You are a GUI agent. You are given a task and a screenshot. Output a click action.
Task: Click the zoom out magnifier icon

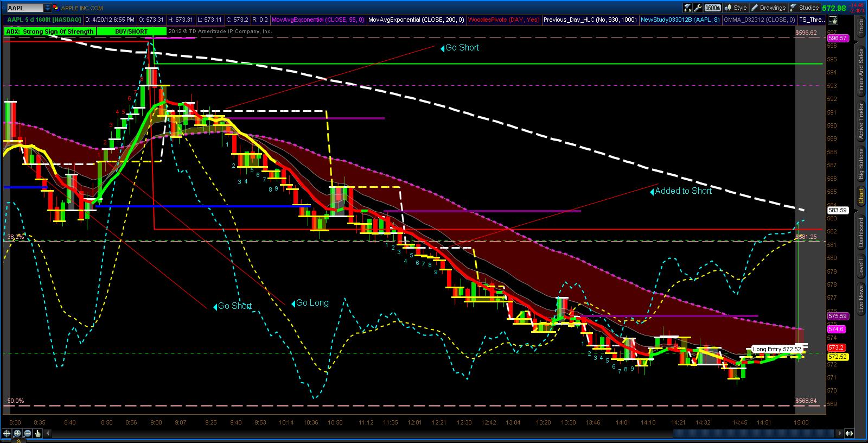click(28, 433)
